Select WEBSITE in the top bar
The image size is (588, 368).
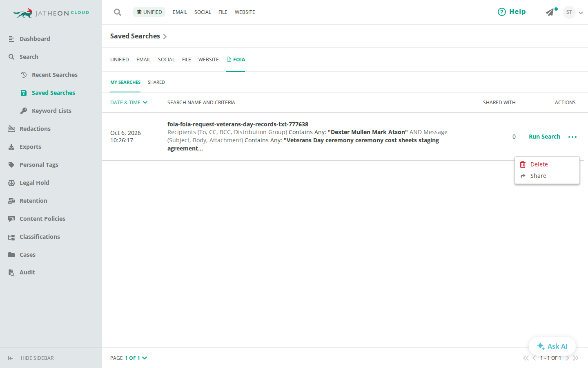pos(245,12)
